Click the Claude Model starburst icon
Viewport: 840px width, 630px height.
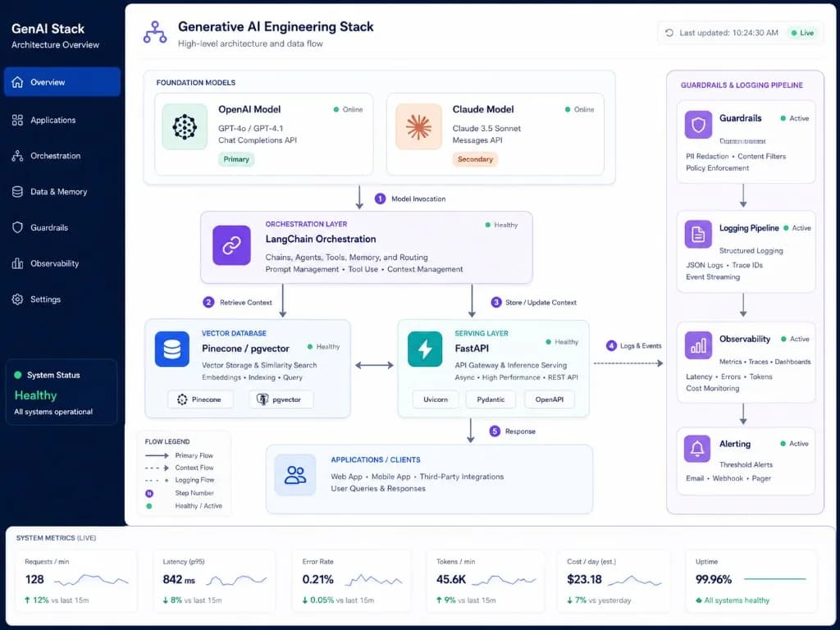click(418, 127)
